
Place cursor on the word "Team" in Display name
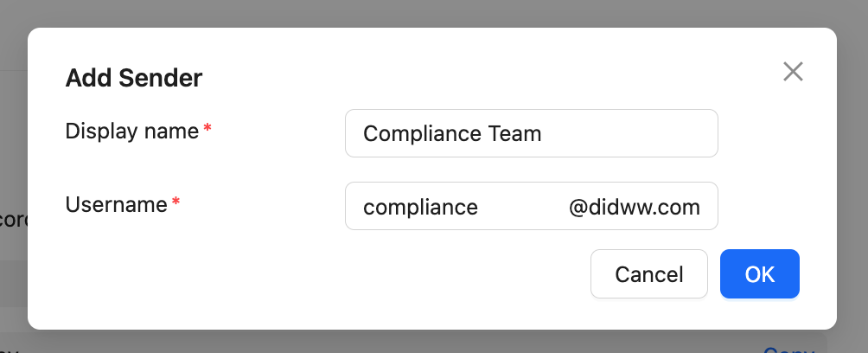(515, 134)
